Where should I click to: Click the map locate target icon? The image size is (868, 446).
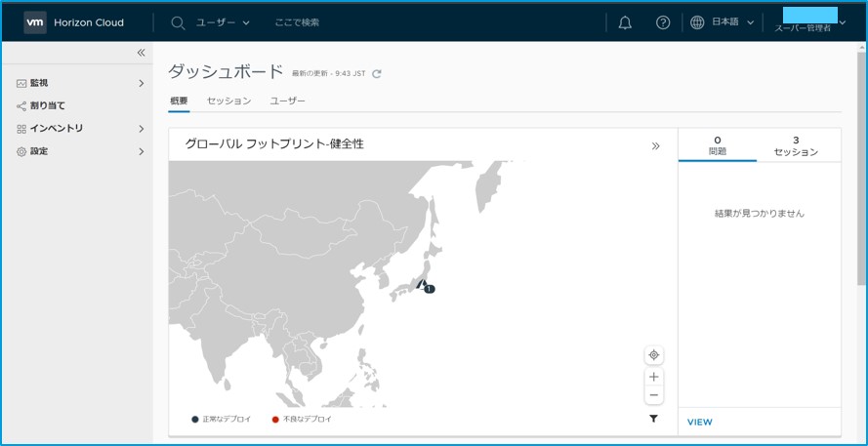pos(653,355)
